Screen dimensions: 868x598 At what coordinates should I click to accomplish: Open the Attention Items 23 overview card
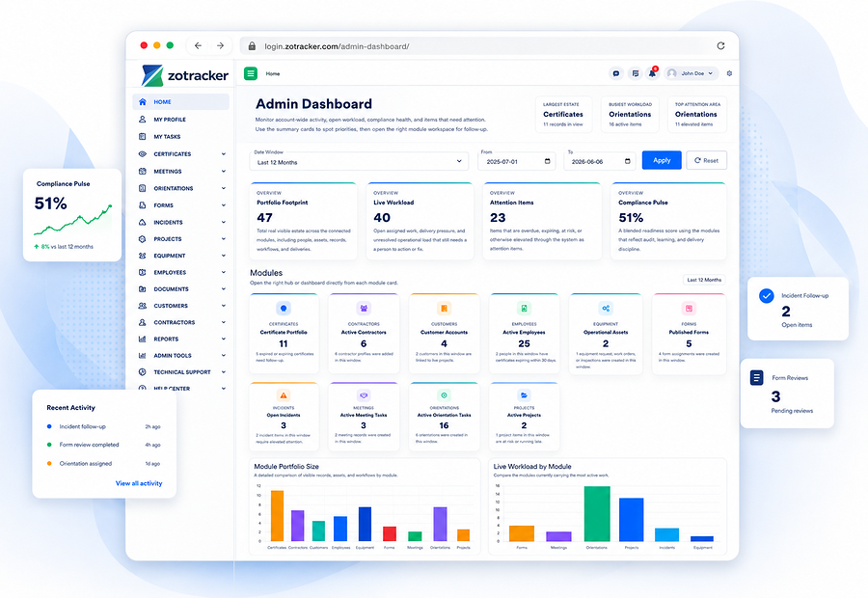pos(542,221)
